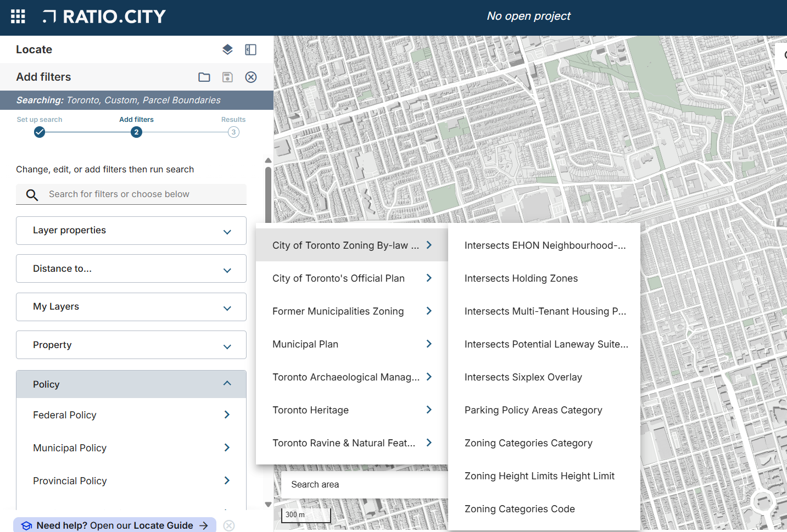Collapse the Policy section
The height and width of the screenshot is (532, 787).
[x=131, y=384]
